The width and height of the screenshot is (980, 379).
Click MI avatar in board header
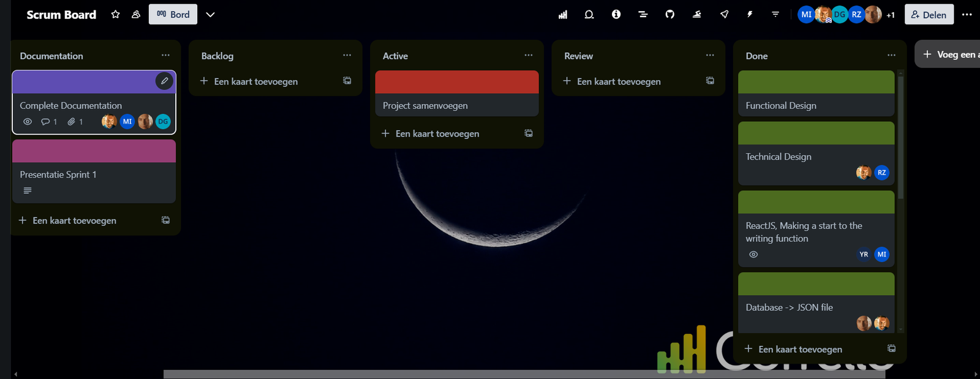pyautogui.click(x=806, y=15)
